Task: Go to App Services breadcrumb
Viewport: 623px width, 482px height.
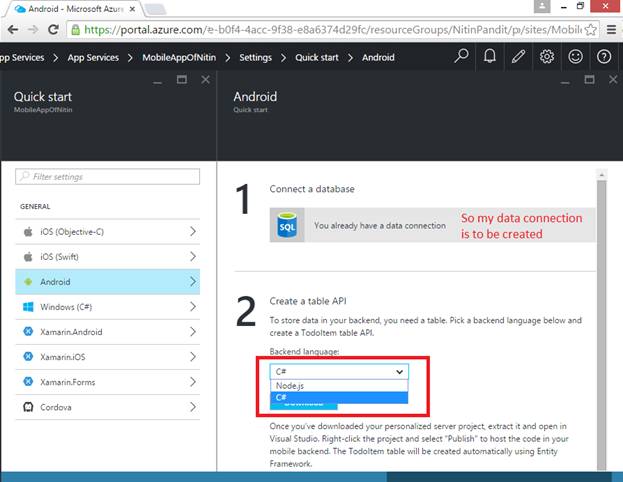Action: click(93, 57)
